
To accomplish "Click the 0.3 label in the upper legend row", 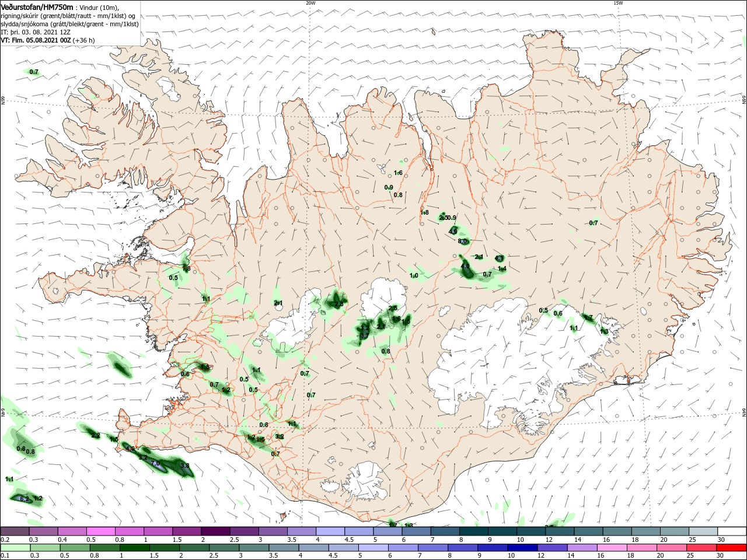I will [33, 540].
